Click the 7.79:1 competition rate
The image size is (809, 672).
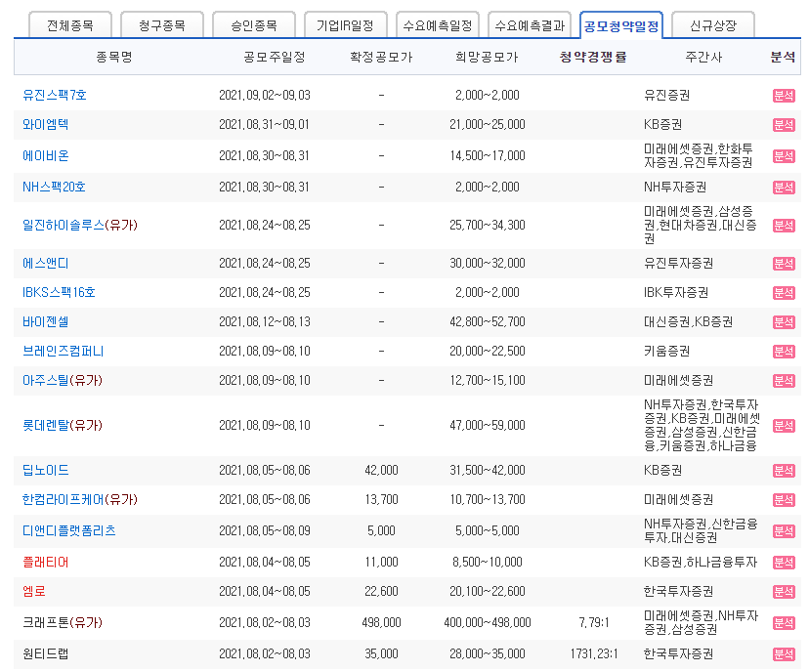point(594,622)
